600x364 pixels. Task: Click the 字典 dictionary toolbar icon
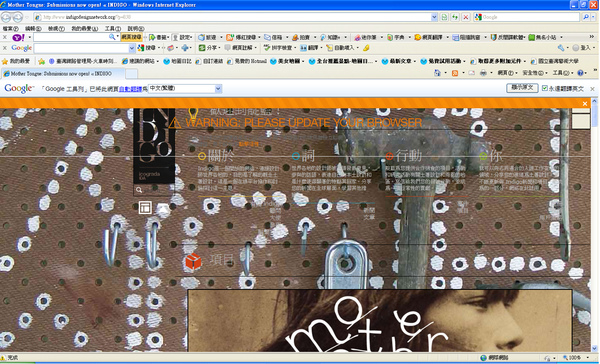coord(390,38)
